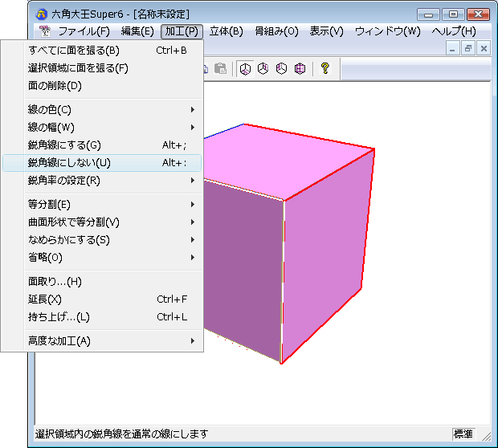The image size is (498, 448).
Task: Select the cube icon with right face highlighted
Action: pos(263,68)
